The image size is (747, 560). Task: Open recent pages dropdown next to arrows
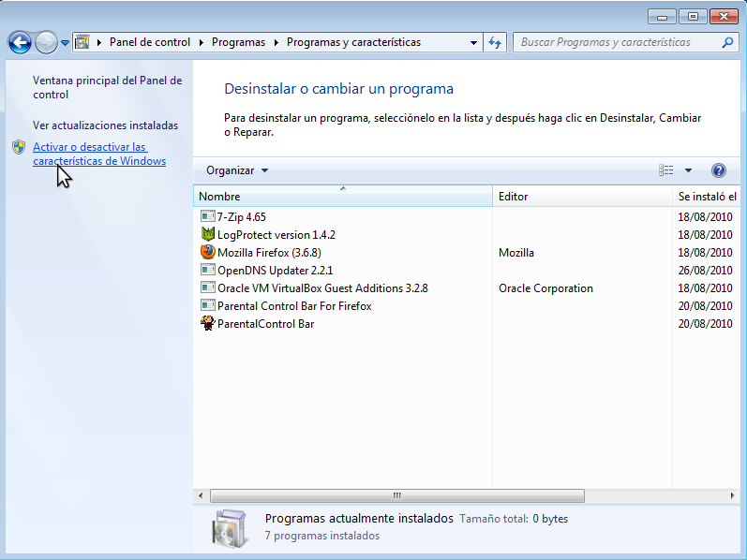[x=66, y=43]
